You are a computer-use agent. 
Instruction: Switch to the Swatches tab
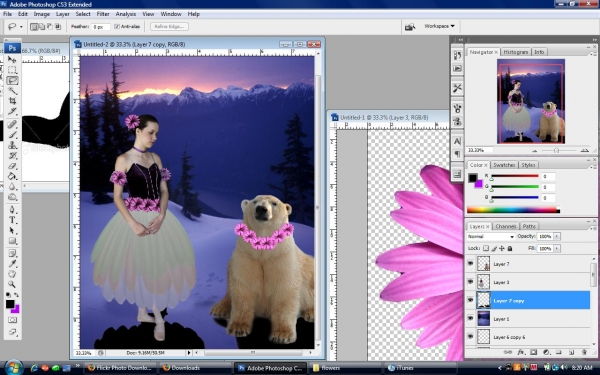[504, 165]
